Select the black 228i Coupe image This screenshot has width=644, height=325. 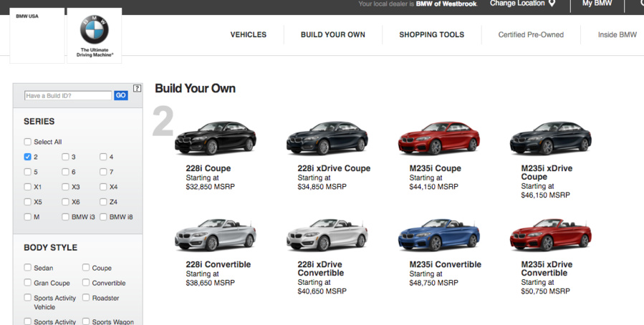click(x=216, y=138)
